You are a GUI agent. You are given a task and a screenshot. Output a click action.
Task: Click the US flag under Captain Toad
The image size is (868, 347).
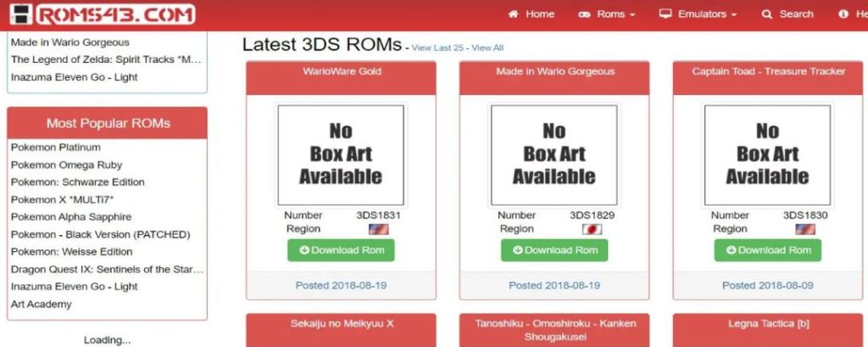(x=805, y=229)
